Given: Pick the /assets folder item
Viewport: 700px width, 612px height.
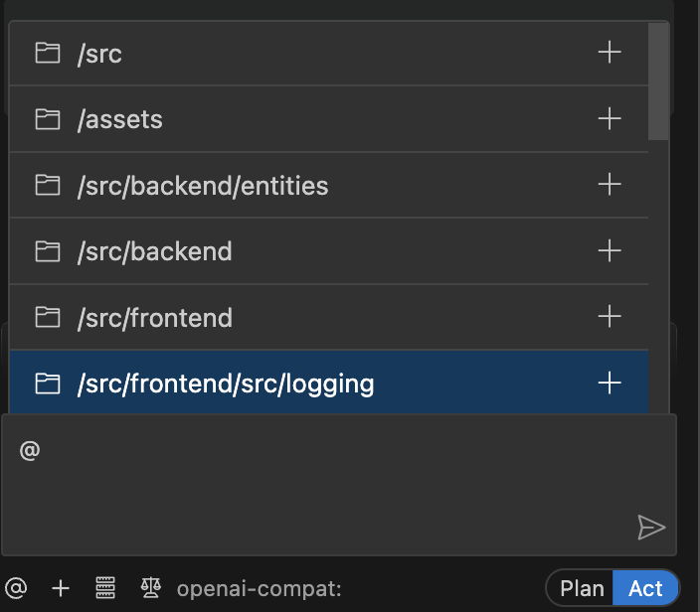Looking at the screenshot, I should pos(119,120).
